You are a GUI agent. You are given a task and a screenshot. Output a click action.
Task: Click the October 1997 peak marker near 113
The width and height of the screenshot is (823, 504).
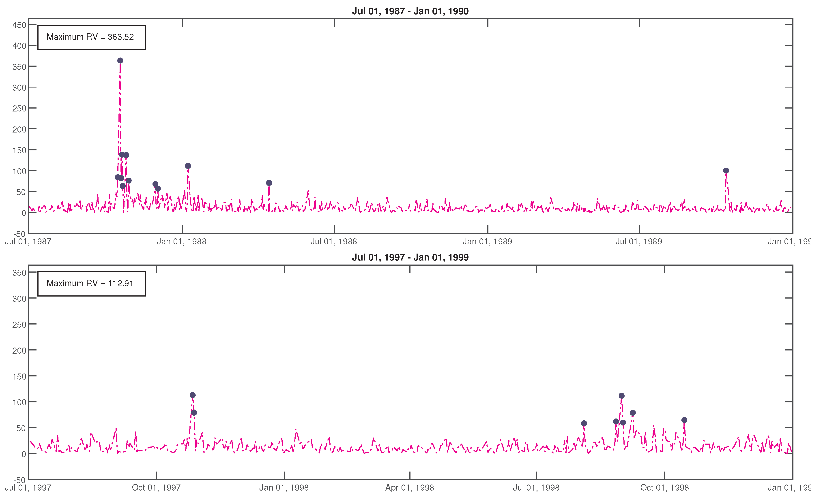coord(192,395)
